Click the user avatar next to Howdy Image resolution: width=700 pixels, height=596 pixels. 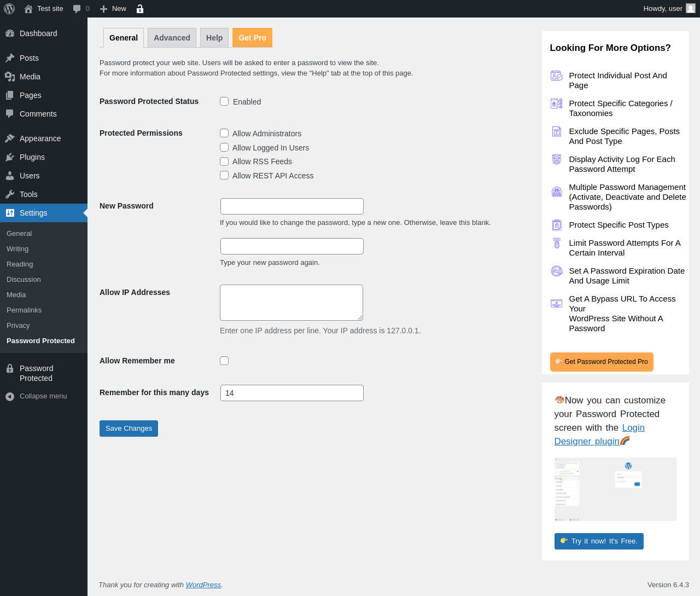691,8
